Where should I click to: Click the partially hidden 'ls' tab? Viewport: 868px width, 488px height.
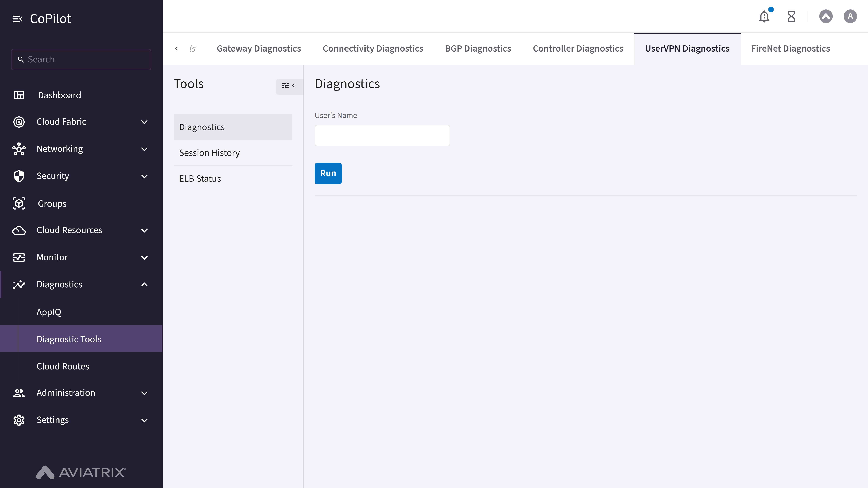tap(192, 48)
